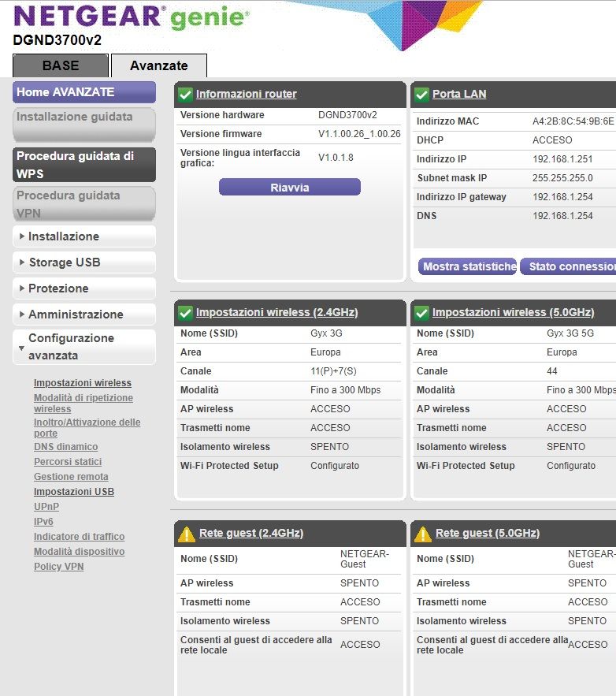
Task: Click yellow warning icon for Rete guest 5.0GHz
Action: (x=422, y=534)
